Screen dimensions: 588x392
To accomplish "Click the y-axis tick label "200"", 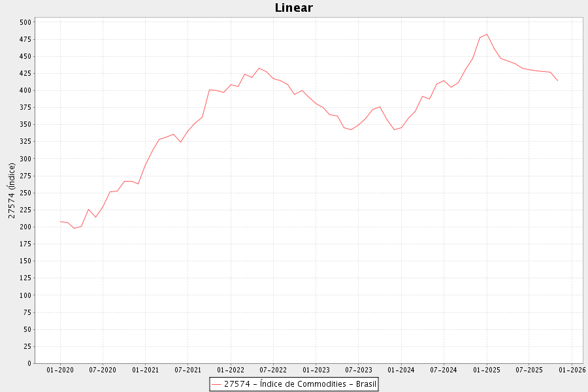I will coord(25,227).
